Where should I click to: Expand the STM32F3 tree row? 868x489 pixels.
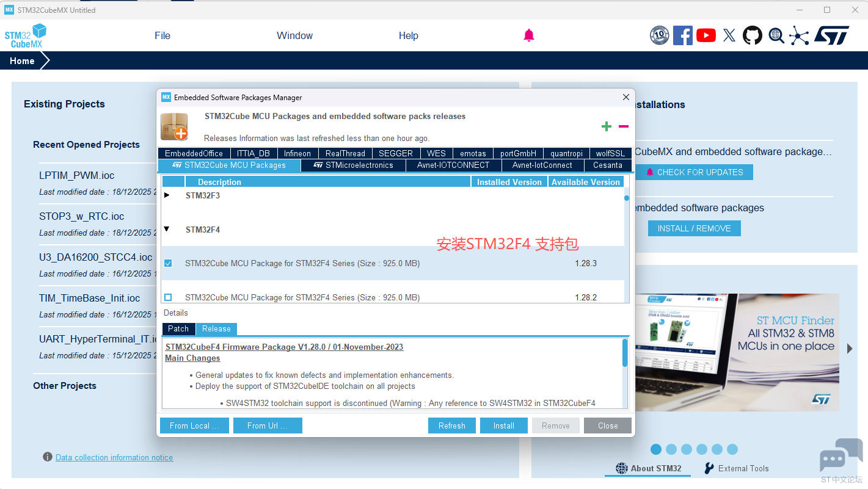[x=167, y=195]
